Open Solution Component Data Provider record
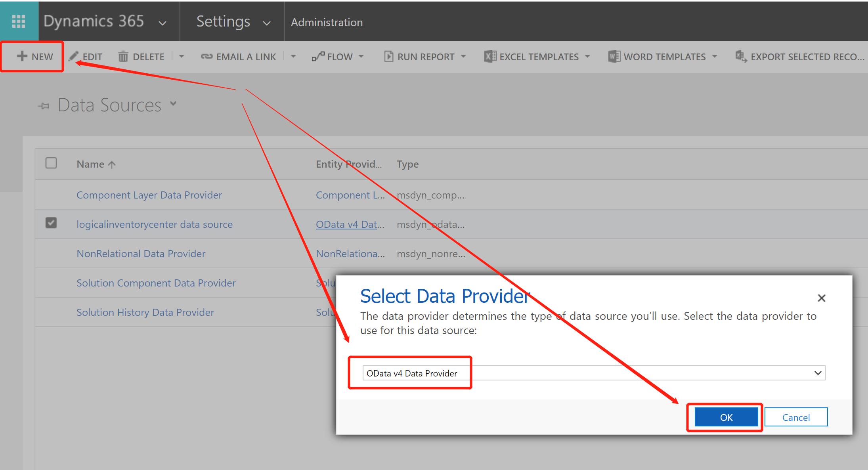Screen dimensions: 868x470 tap(156, 283)
